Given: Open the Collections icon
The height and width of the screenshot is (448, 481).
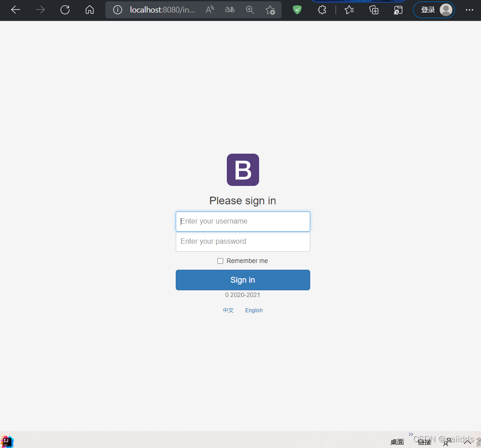Looking at the screenshot, I should tap(374, 10).
